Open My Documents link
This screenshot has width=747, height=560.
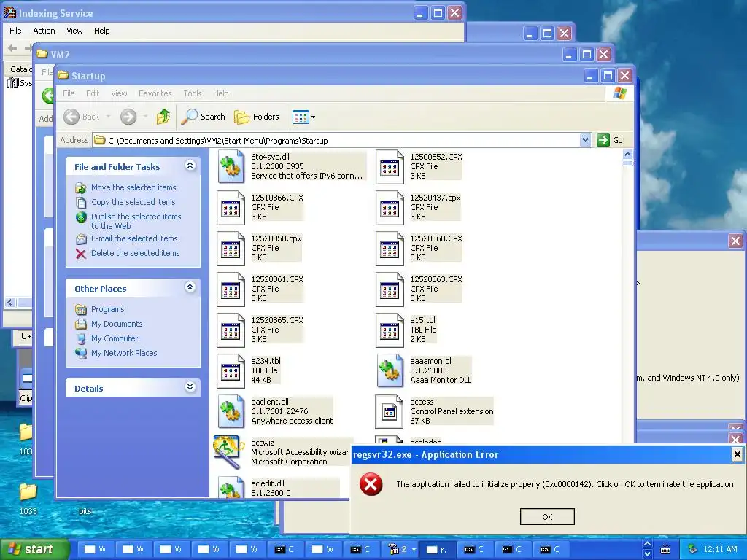[117, 324]
